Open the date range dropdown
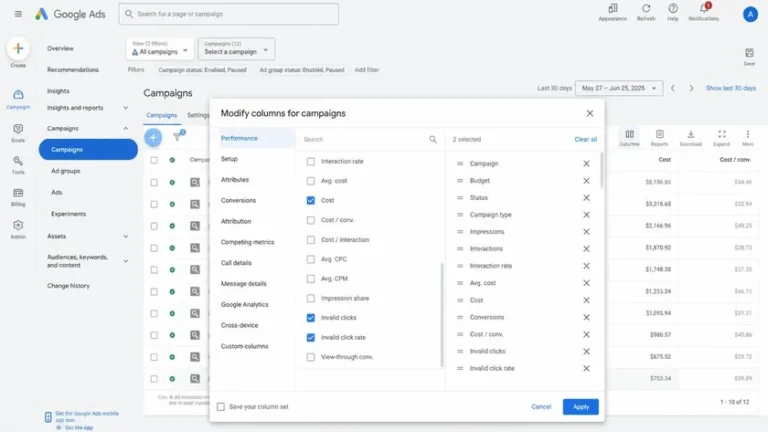Screen dimensions: 768x432 (619, 88)
